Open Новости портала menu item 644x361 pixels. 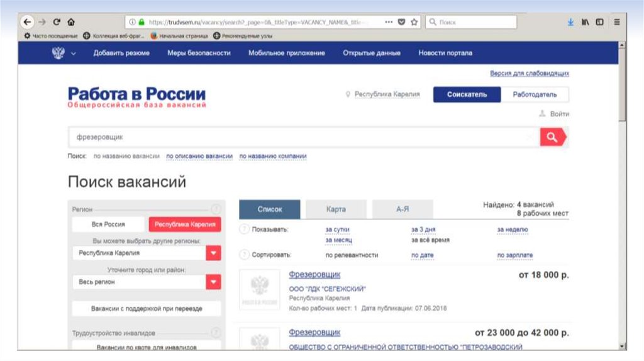[x=445, y=53]
